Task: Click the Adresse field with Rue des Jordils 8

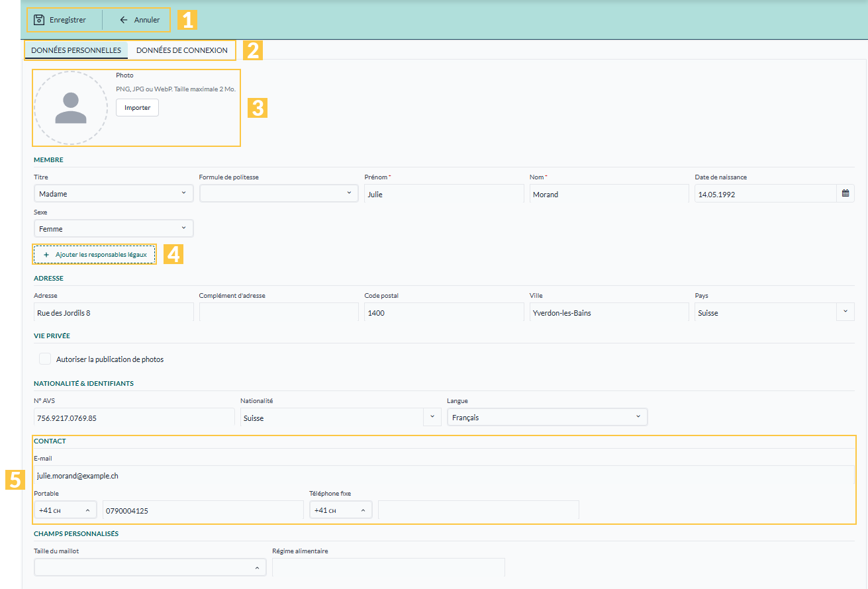Action: coord(114,312)
